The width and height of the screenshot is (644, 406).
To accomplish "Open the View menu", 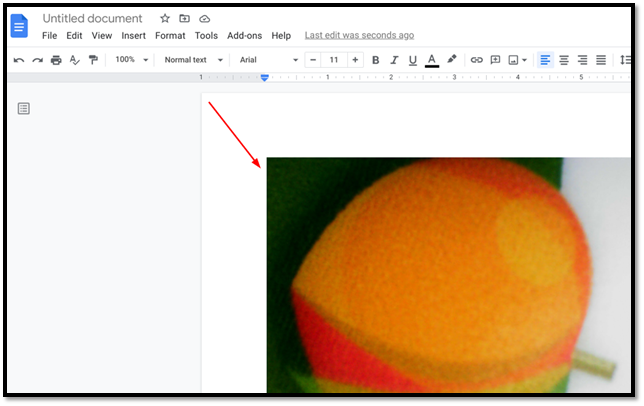I will click(102, 36).
